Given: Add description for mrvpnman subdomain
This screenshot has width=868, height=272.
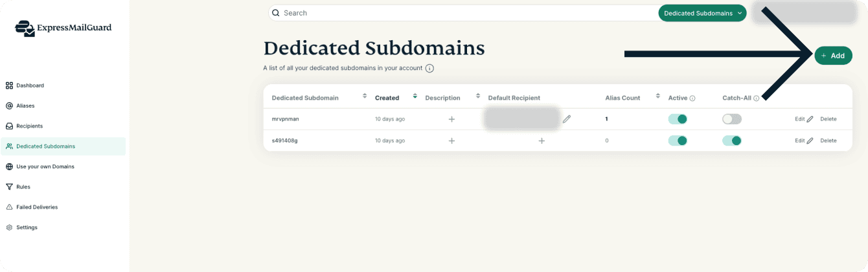Looking at the screenshot, I should 451,119.
